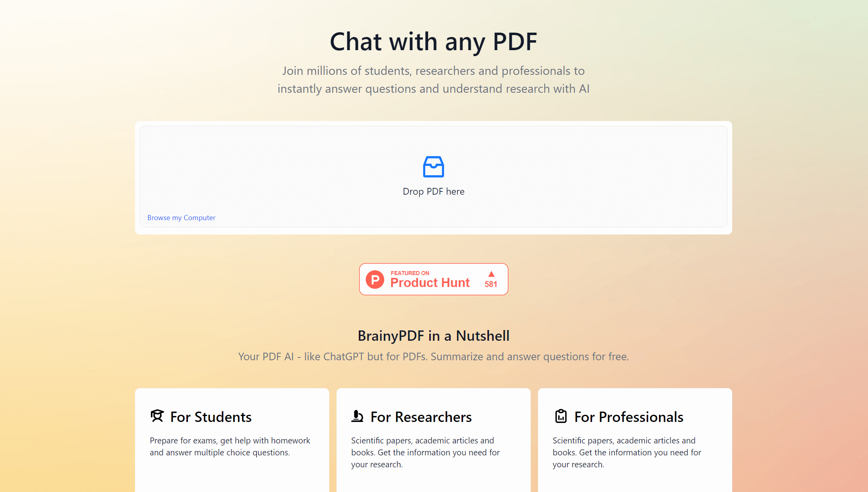The width and height of the screenshot is (868, 492).
Task: Click the blue inbox upload icon
Action: 433,166
